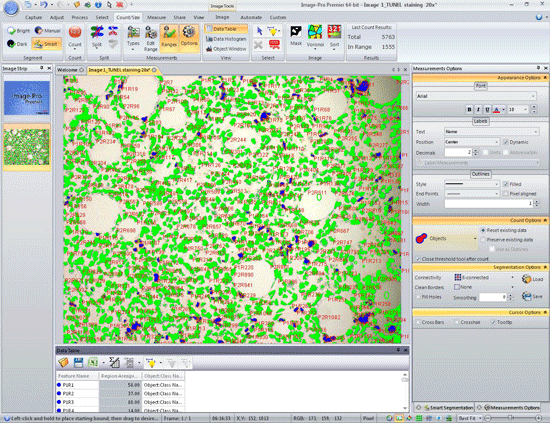Click the Edit Range tool

click(150, 39)
